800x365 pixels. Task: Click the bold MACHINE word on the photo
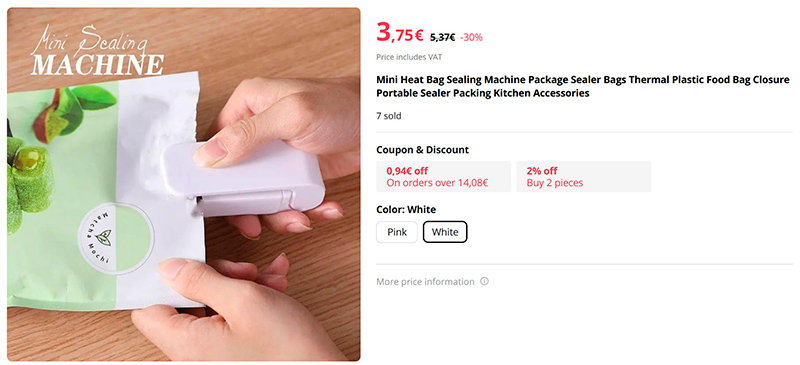(97, 65)
